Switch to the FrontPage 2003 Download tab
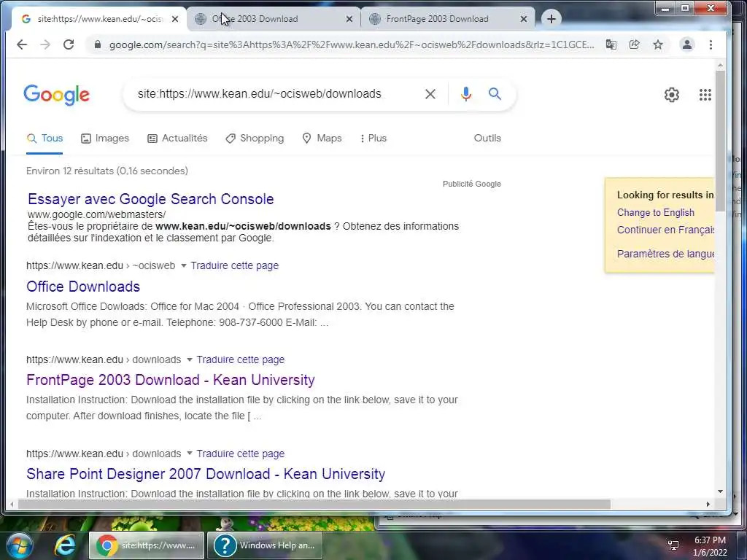747x560 pixels. [x=448, y=19]
